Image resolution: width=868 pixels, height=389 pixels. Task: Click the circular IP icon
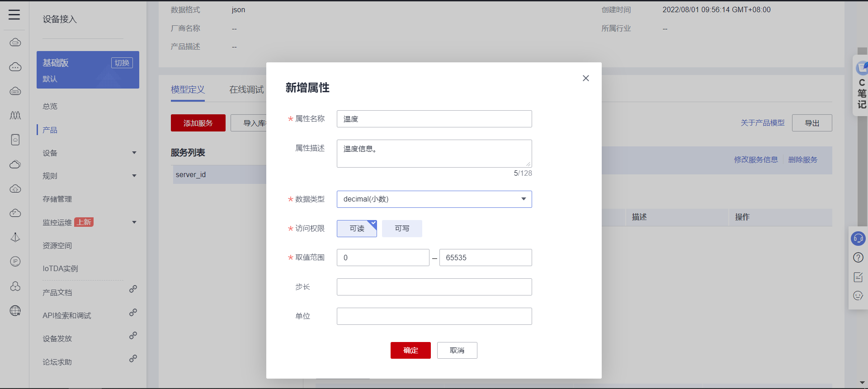click(15, 262)
